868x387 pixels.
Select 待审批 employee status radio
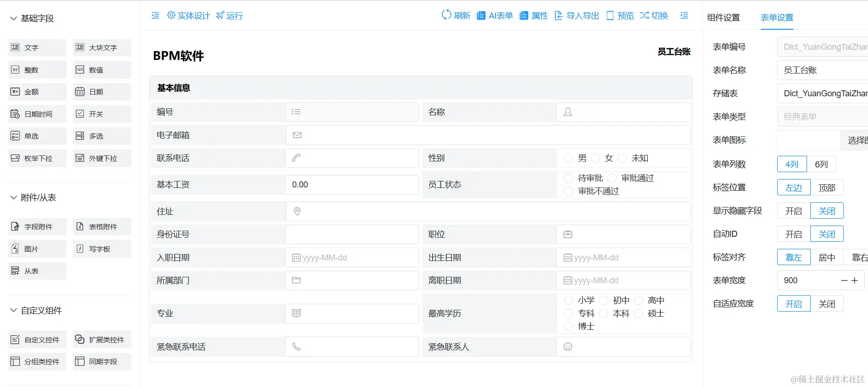point(568,178)
